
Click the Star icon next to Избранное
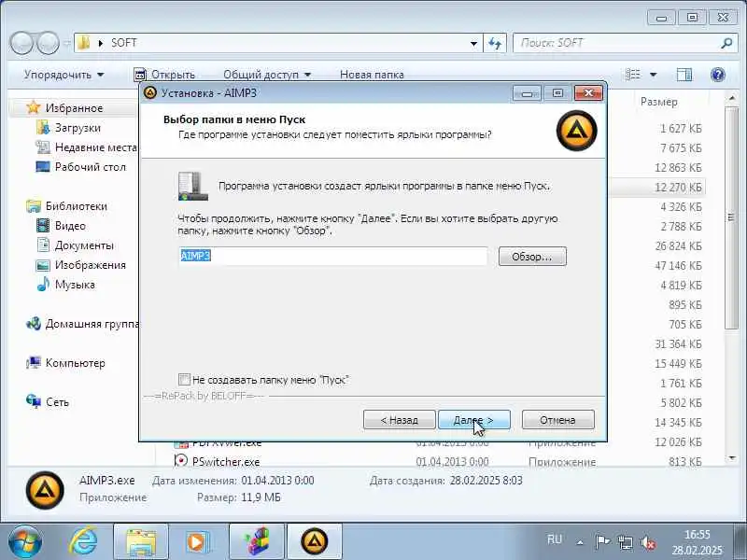coord(33,107)
